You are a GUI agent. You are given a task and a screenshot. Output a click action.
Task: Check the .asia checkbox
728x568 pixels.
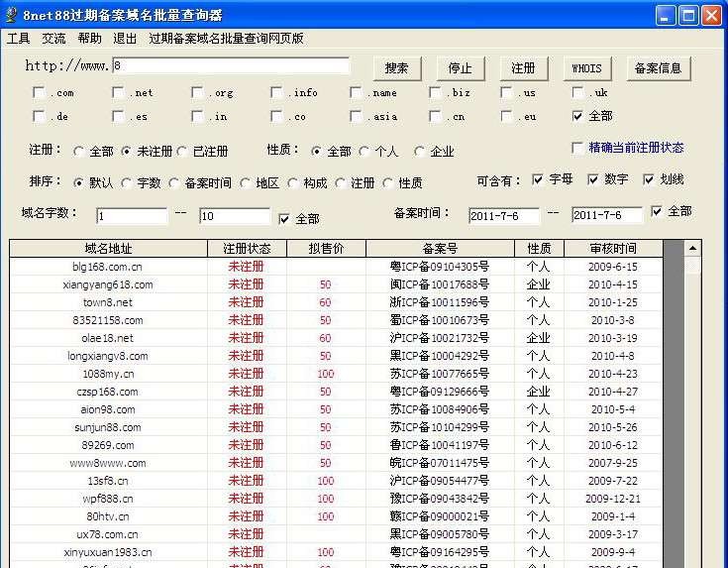tap(357, 116)
